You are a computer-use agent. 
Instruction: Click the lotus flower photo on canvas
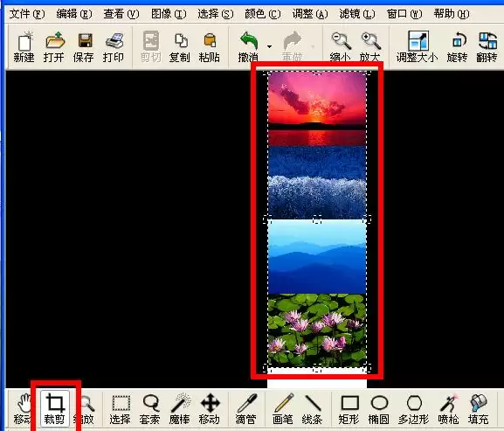(317, 330)
